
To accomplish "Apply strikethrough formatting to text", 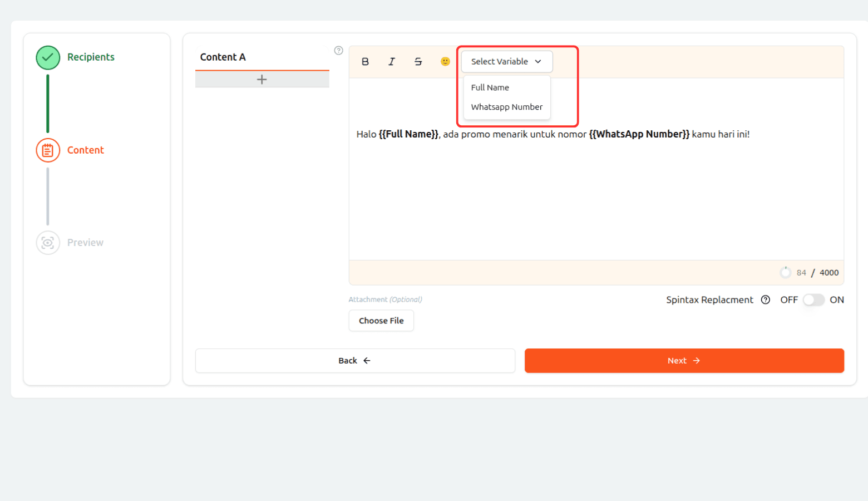I will (x=418, y=62).
